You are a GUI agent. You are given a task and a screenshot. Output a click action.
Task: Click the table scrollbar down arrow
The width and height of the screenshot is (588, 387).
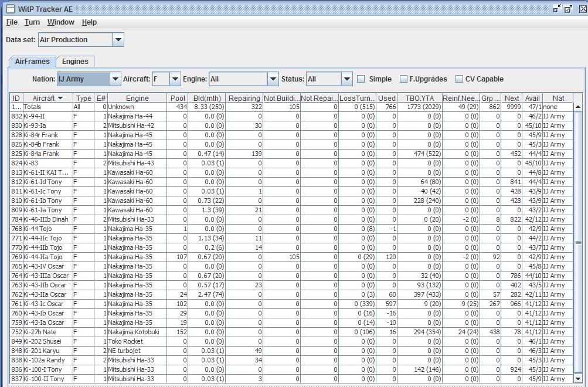[578, 379]
